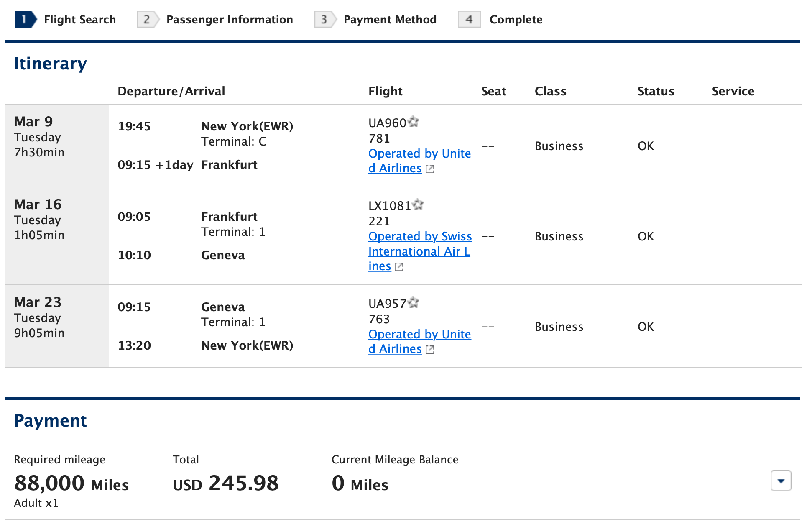
Task: Click the Star Alliance icon beside UA960
Action: click(414, 122)
